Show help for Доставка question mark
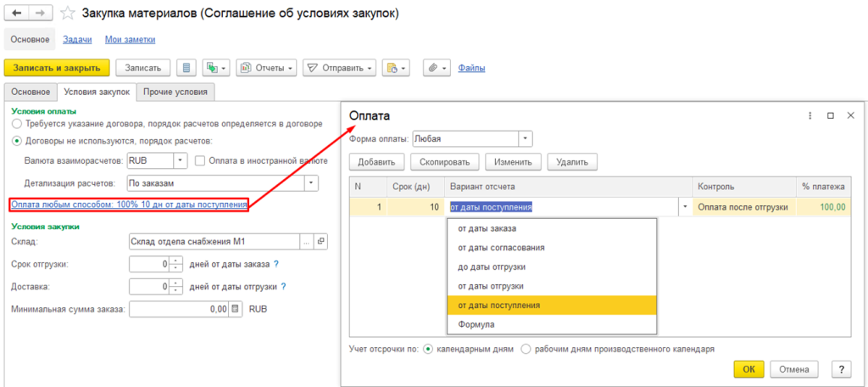This screenshot has height=387, width=868. (x=283, y=287)
